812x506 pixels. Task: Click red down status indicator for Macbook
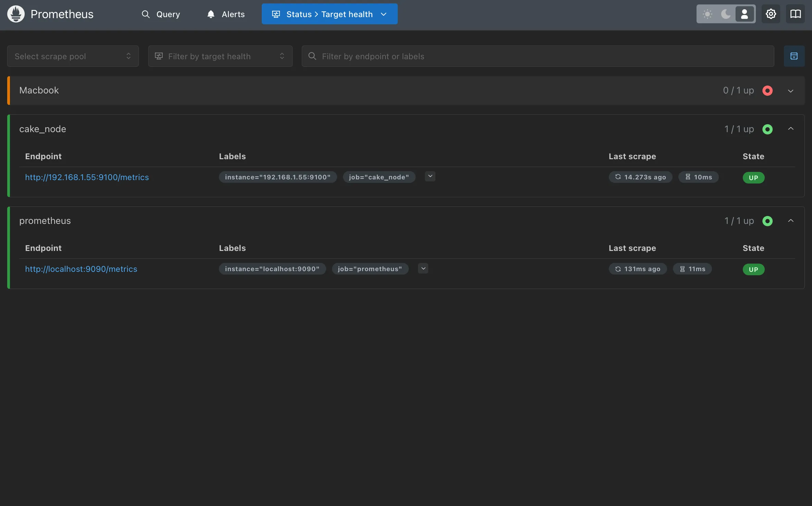pyautogui.click(x=767, y=91)
